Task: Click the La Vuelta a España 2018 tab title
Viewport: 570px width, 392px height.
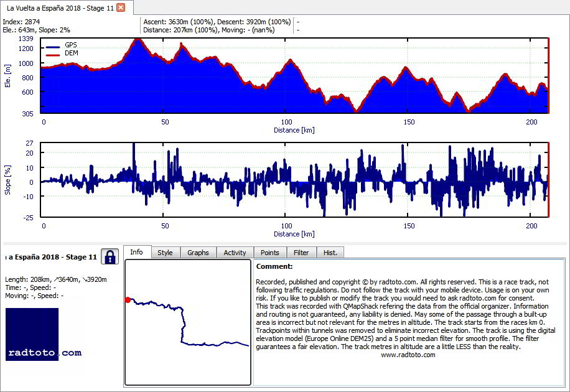Action: coord(60,7)
